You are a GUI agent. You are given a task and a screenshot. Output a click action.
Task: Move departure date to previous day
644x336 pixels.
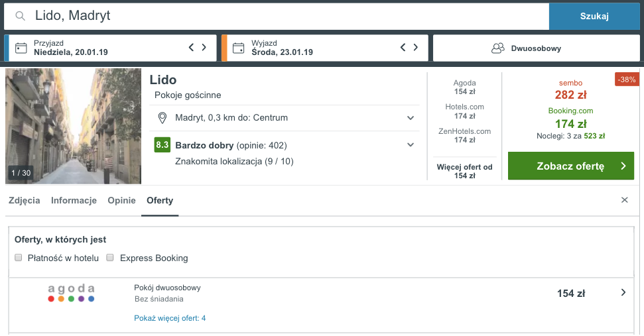tap(403, 47)
